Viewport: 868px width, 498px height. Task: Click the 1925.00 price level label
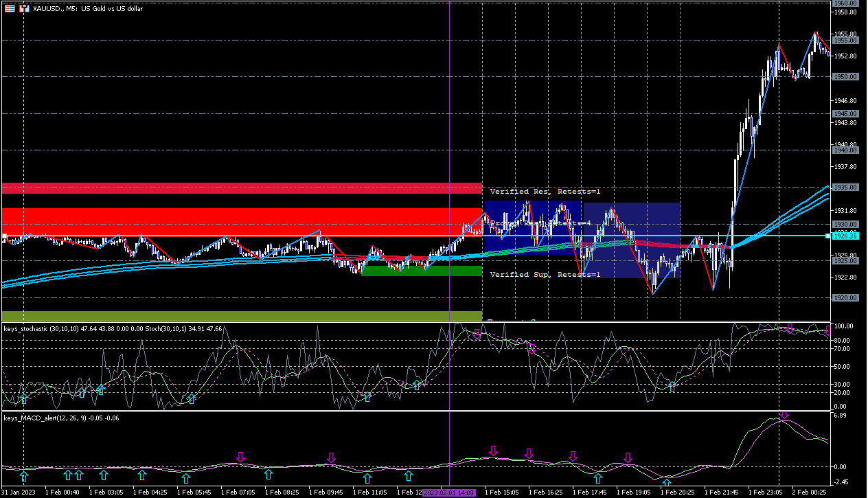[x=845, y=261]
